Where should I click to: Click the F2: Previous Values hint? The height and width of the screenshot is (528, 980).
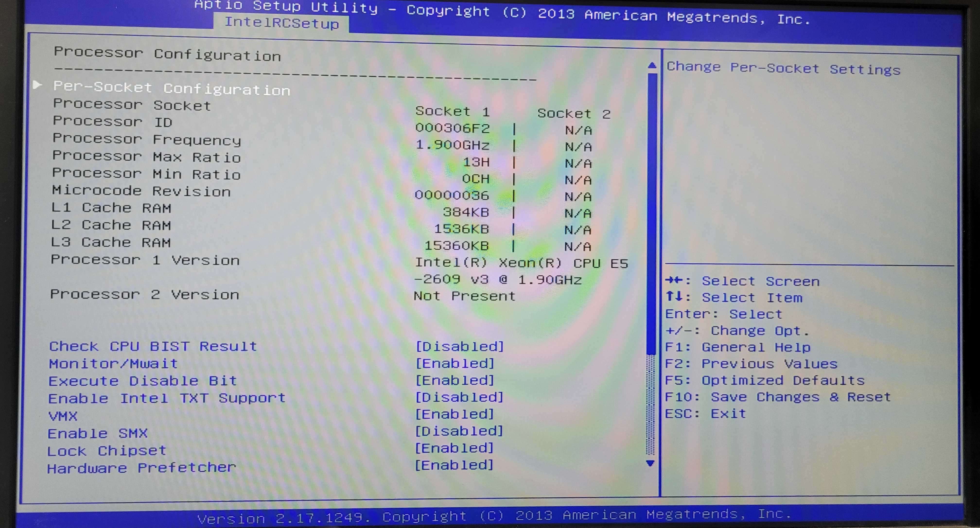click(751, 364)
